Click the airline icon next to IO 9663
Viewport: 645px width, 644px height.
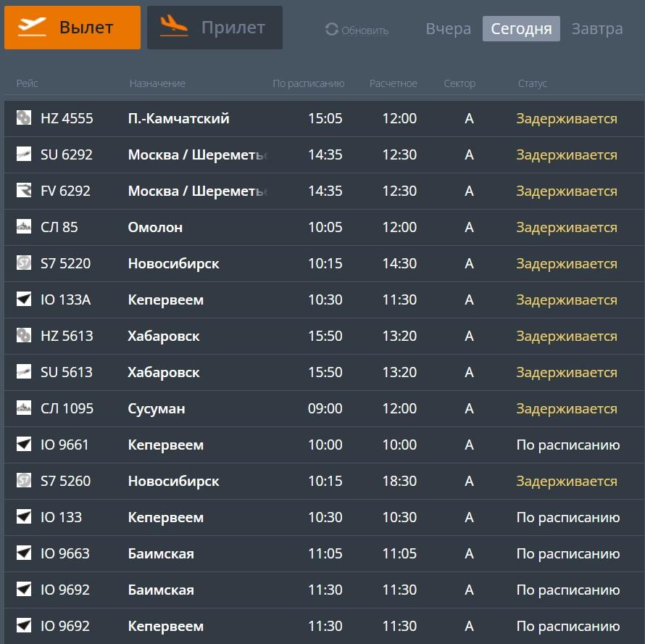point(24,553)
